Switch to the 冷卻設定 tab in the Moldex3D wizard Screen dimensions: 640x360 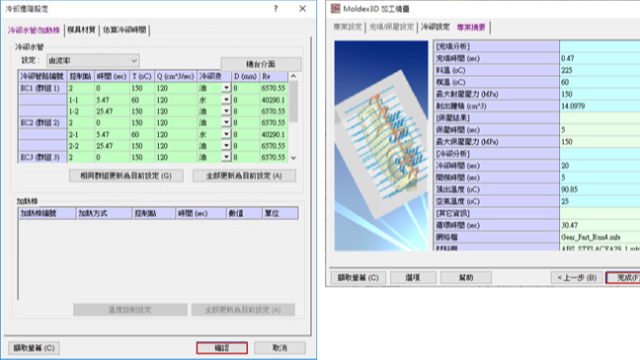point(435,27)
